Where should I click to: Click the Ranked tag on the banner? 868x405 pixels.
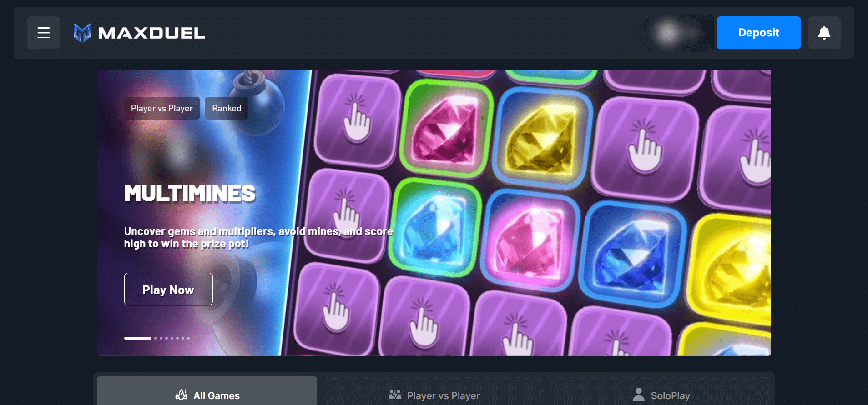227,108
